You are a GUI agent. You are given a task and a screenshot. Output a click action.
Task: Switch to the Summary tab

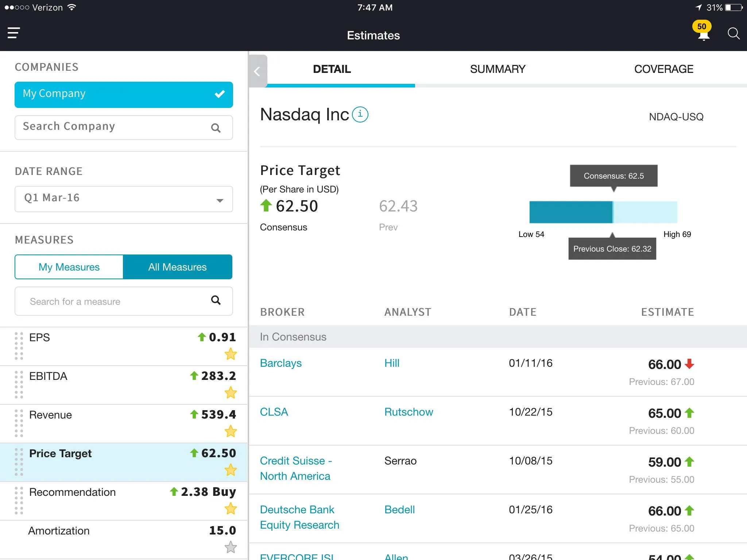point(498,69)
